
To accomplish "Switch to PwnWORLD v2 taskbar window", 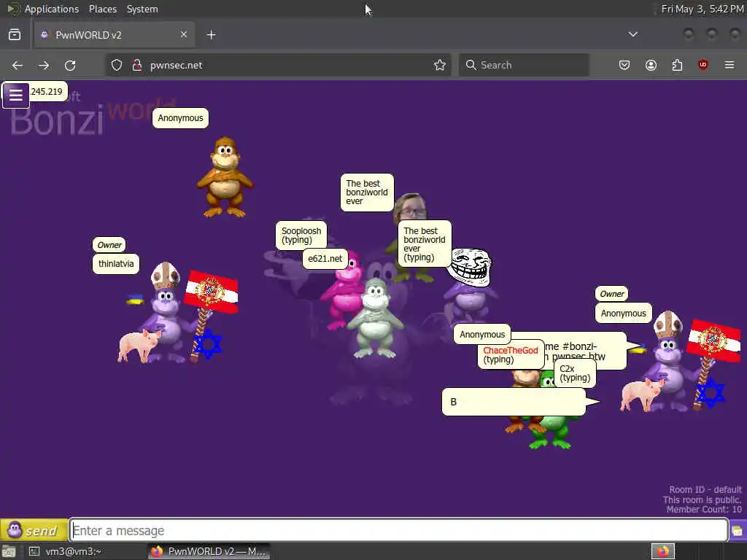I will click(x=209, y=551).
